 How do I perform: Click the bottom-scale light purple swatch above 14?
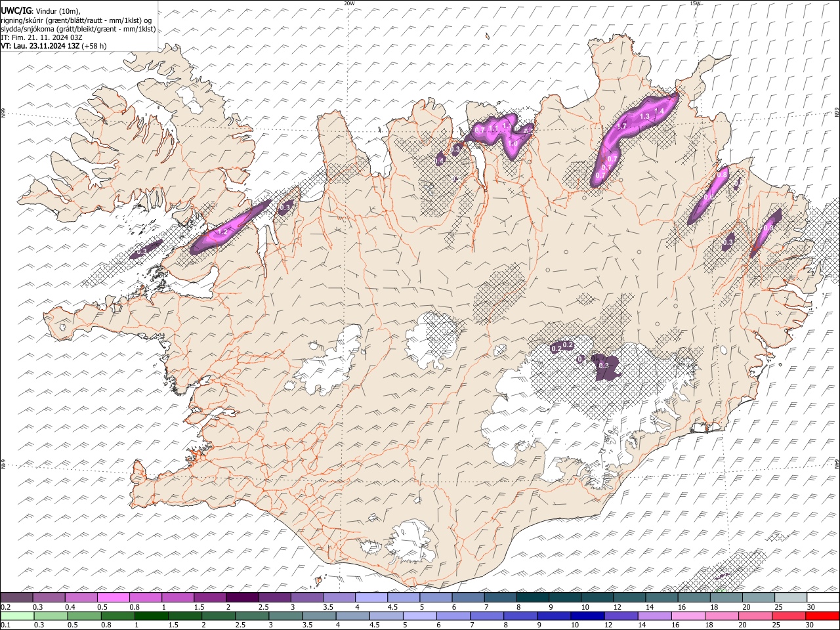click(654, 616)
